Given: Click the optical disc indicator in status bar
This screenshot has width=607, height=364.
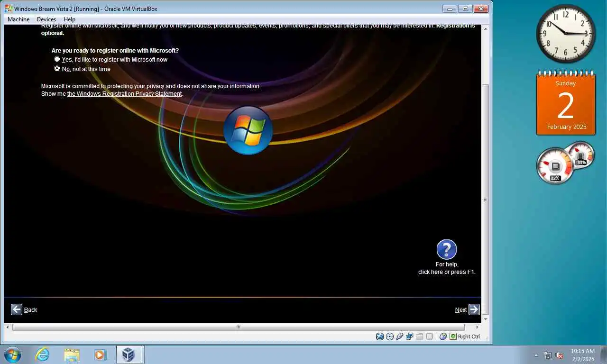Looking at the screenshot, I should coord(390,337).
